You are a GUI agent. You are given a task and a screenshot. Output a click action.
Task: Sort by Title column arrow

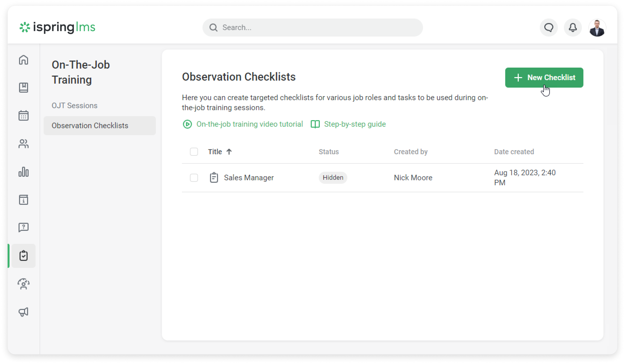click(x=229, y=152)
